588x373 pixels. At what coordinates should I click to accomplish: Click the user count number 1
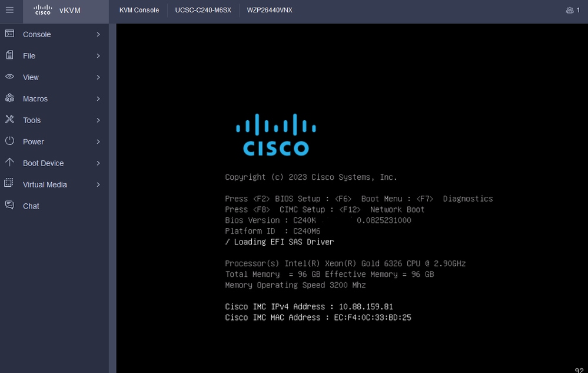(578, 10)
